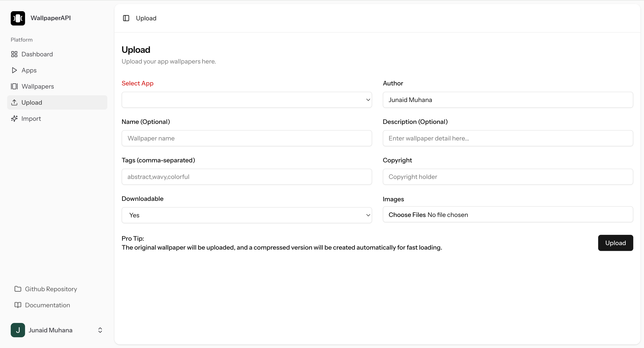Click the Description wallpaper detail field

click(x=508, y=138)
